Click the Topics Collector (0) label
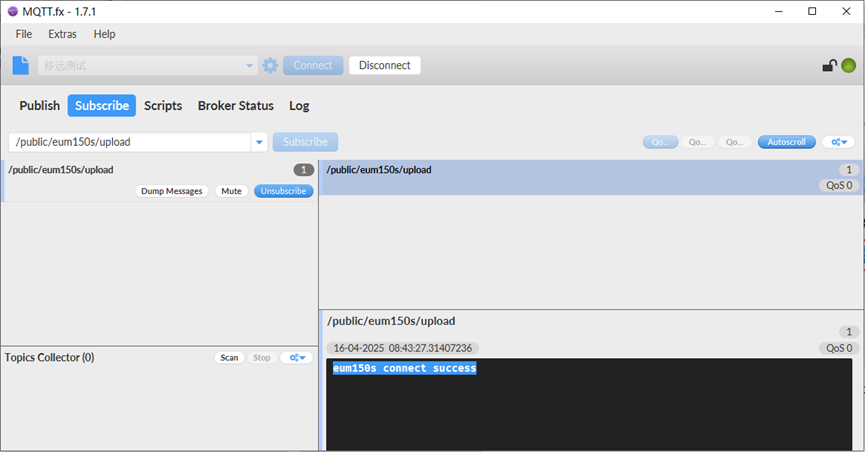 [50, 358]
